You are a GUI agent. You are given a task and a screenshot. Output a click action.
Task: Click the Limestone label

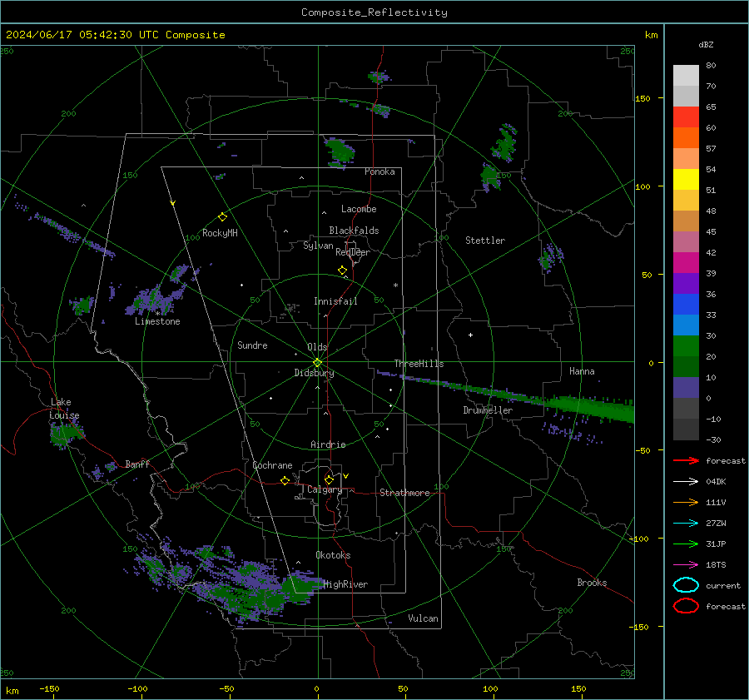(x=157, y=321)
